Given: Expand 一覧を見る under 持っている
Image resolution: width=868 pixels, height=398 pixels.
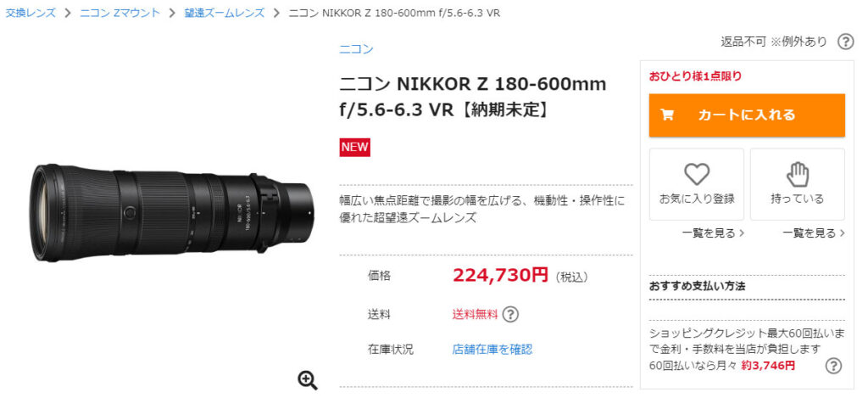Looking at the screenshot, I should 814,233.
